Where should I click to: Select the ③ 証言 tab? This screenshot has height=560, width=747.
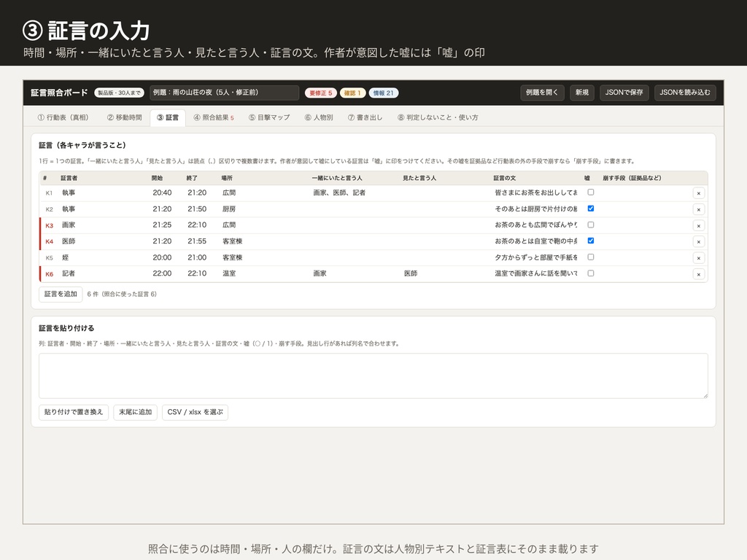point(168,117)
